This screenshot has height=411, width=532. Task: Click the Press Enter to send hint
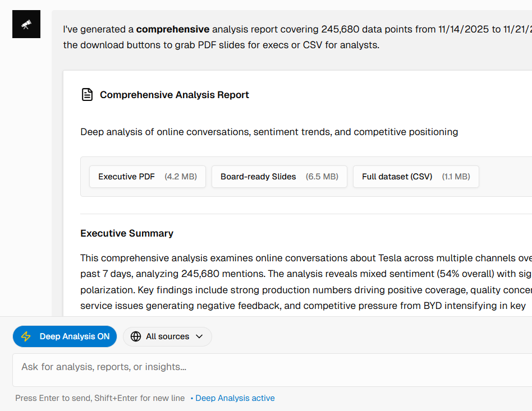point(100,398)
